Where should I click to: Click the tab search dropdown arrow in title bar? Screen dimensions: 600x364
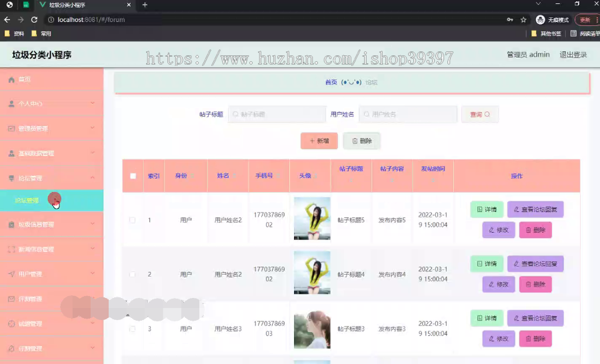pyautogui.click(x=538, y=4)
